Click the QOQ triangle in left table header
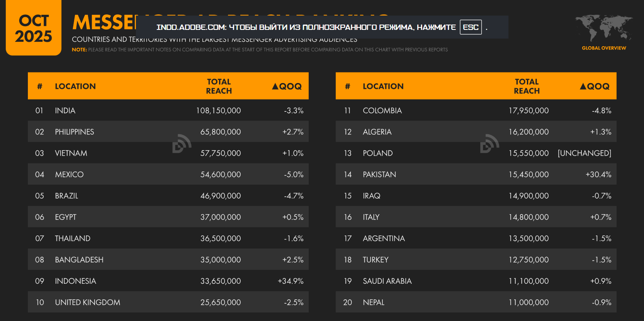Image resolution: width=644 pixels, height=321 pixels. point(275,86)
